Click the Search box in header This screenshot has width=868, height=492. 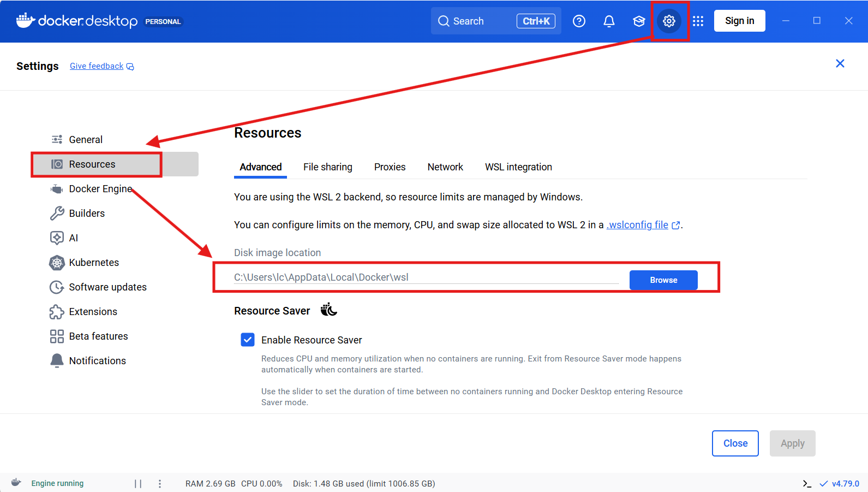pyautogui.click(x=496, y=21)
